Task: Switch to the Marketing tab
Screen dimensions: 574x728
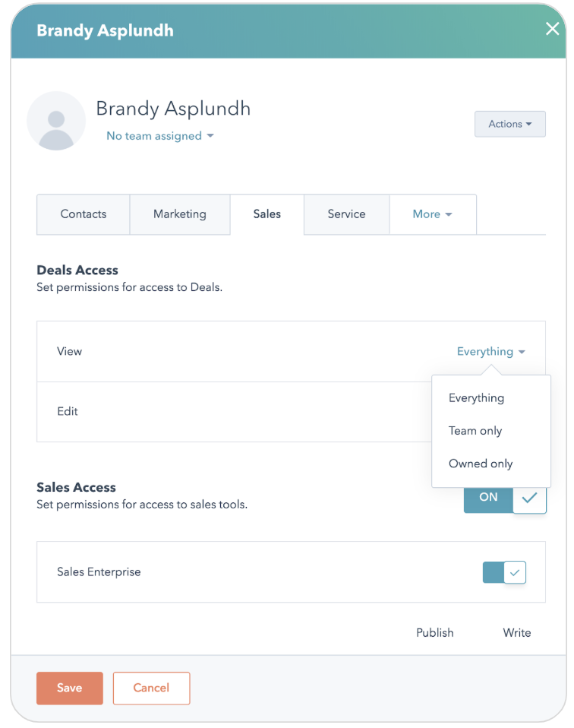Action: (x=180, y=214)
